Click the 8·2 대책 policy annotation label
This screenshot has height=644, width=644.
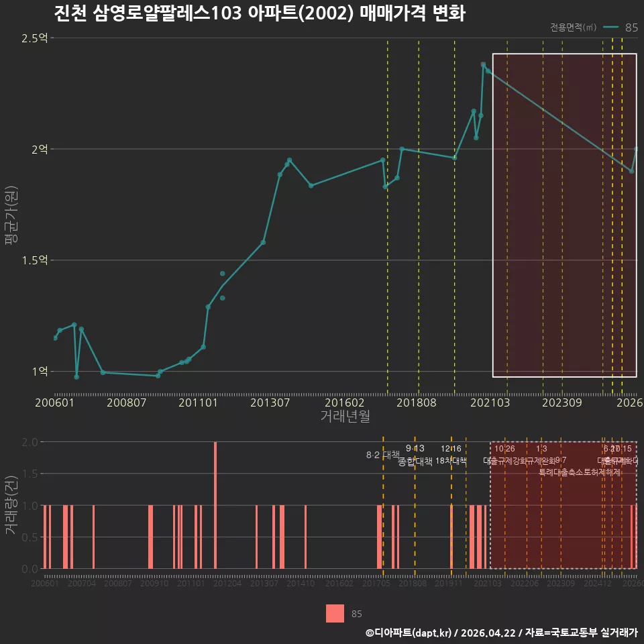(x=383, y=455)
